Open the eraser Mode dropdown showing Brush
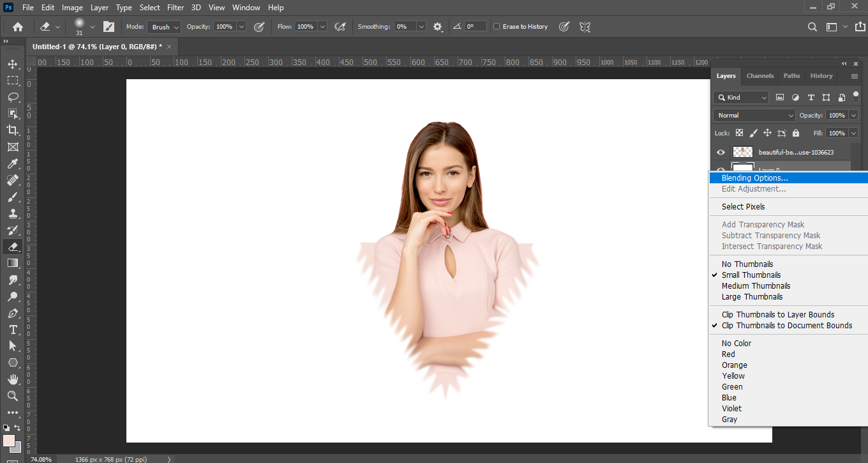 164,27
